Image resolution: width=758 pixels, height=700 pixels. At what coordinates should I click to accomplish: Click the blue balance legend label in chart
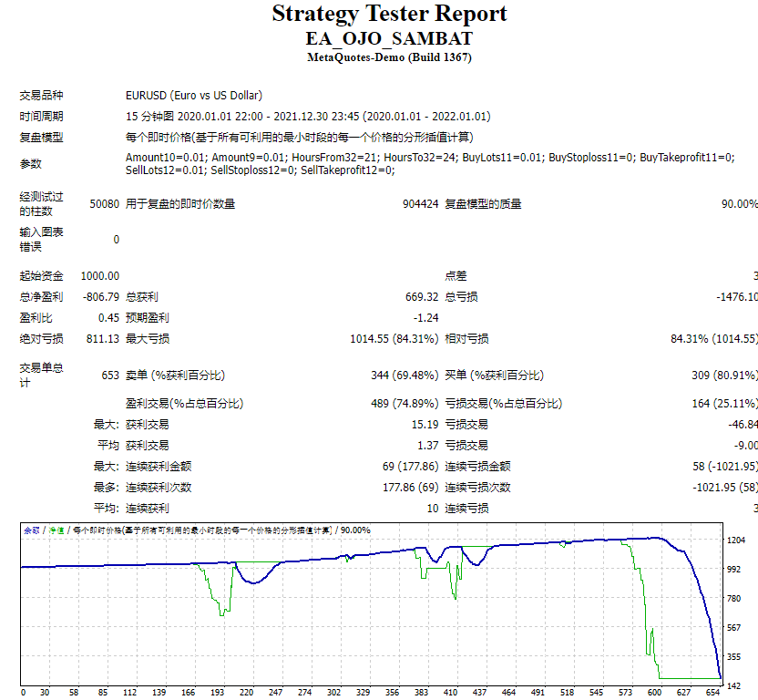point(31,530)
